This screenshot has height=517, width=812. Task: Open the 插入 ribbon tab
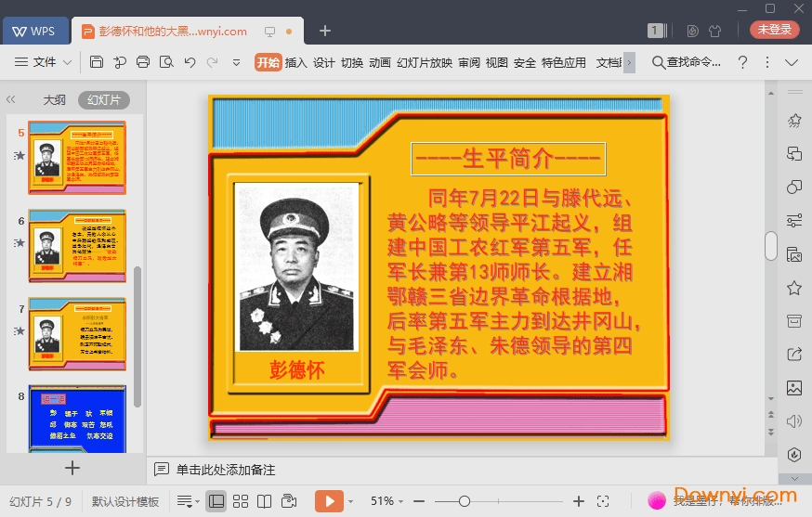coord(295,62)
